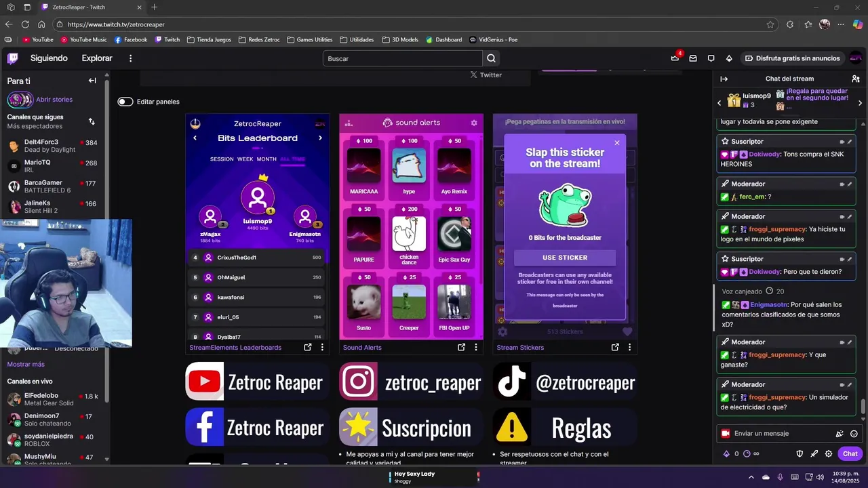Click Disfruta gratis sin anuncios button
Viewport: 868px width, 488px height.
pos(791,58)
